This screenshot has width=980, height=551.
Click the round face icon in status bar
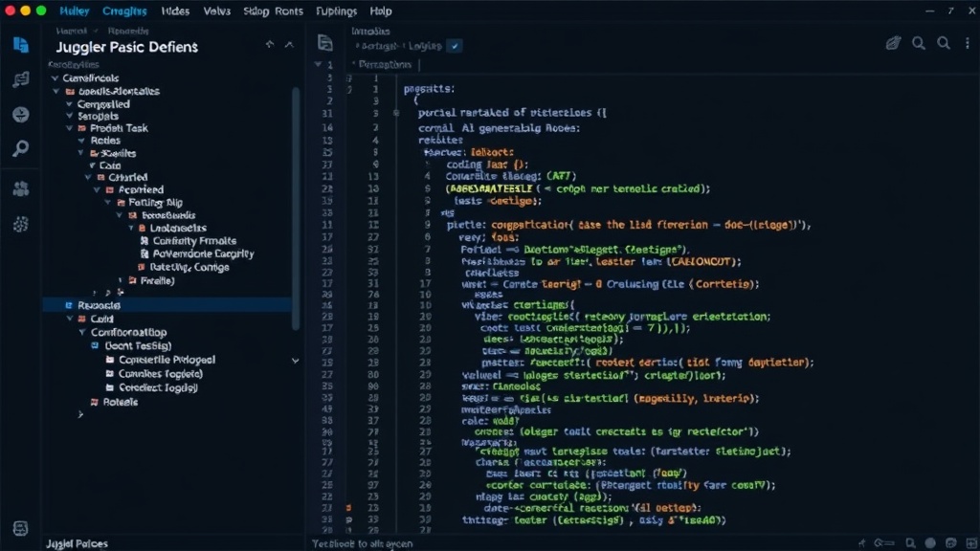click(x=951, y=543)
